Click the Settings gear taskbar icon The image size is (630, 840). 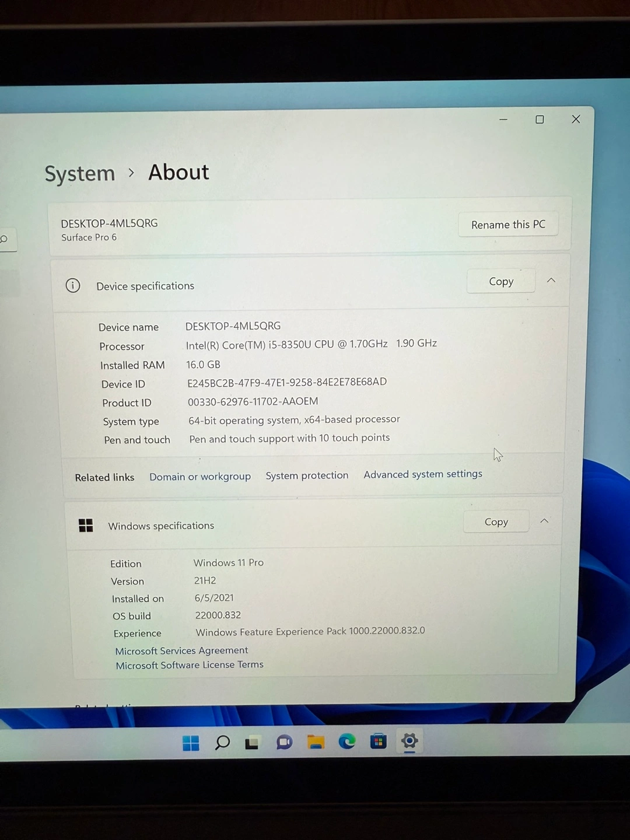(x=409, y=741)
